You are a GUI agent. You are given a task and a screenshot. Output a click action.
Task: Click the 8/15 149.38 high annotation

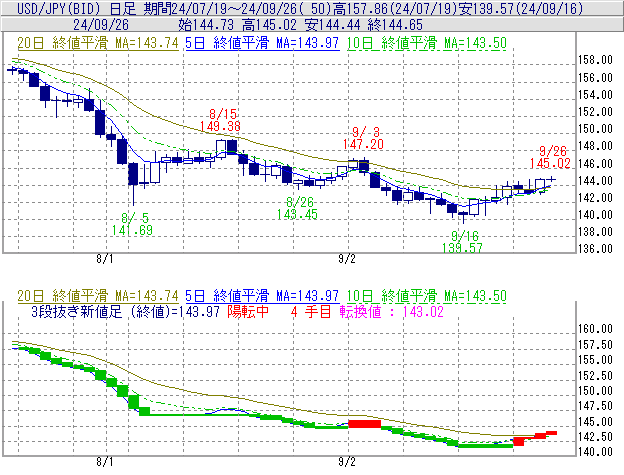(220, 120)
